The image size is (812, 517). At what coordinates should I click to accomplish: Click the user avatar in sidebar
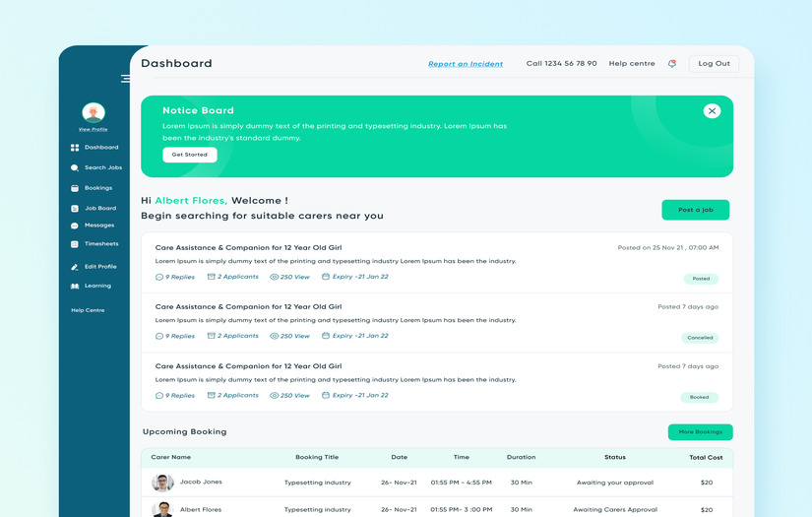pos(94,112)
